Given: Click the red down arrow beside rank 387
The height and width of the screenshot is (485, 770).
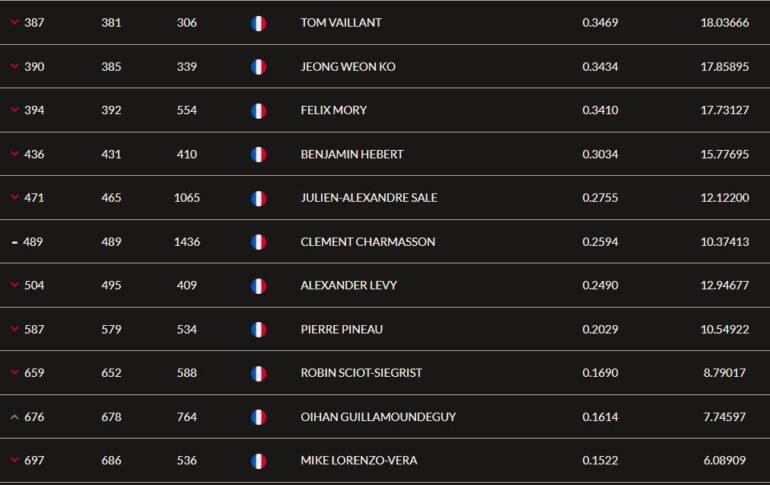Looking at the screenshot, I should tap(15, 22).
